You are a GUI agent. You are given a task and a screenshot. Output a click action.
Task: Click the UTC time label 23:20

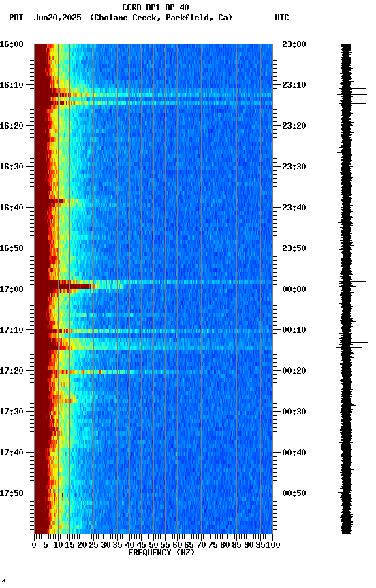pyautogui.click(x=294, y=126)
